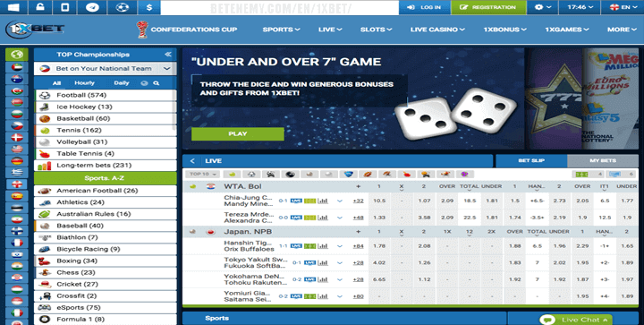Viewport: 644px width, 325px height.
Task: Switch to the MY BETS tab
Action: click(603, 160)
